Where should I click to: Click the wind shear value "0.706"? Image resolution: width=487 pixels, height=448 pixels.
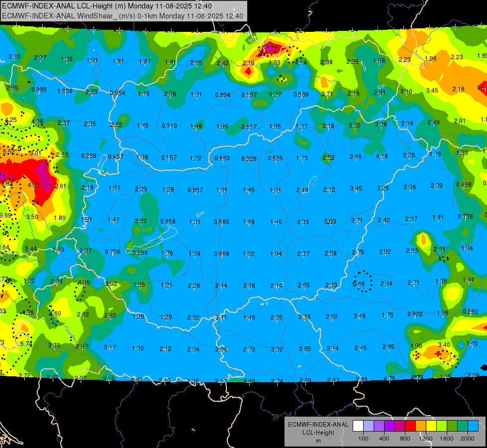(112, 252)
